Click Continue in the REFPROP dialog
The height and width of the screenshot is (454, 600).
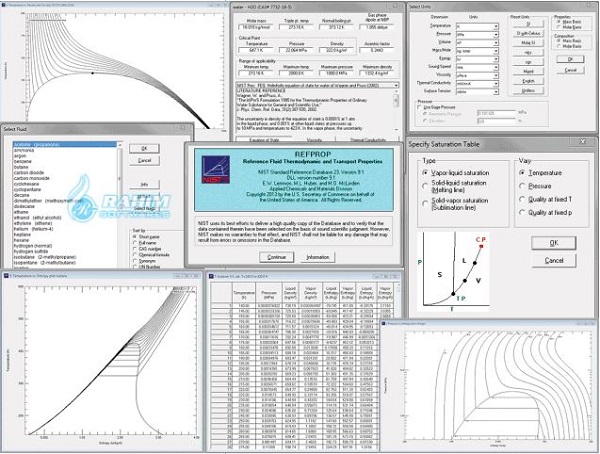pyautogui.click(x=277, y=257)
